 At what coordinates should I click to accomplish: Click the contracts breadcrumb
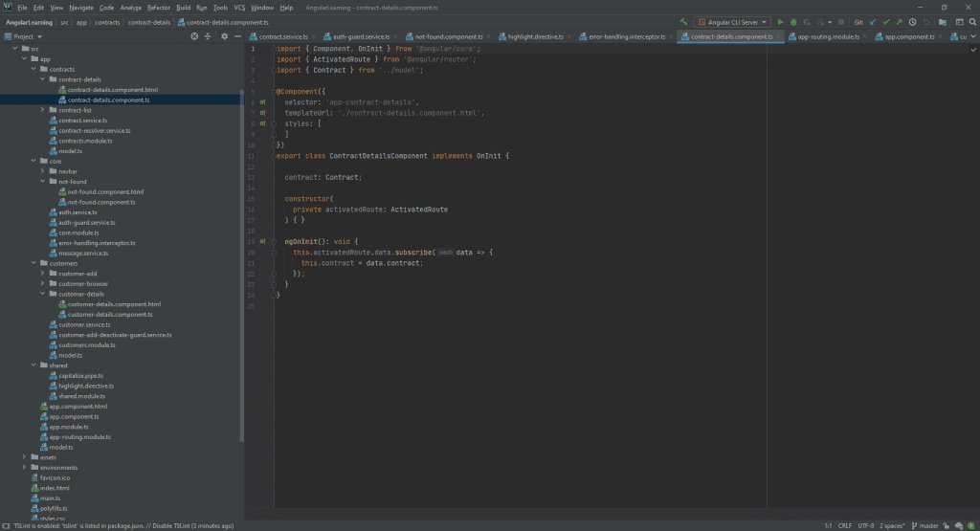[x=107, y=23]
